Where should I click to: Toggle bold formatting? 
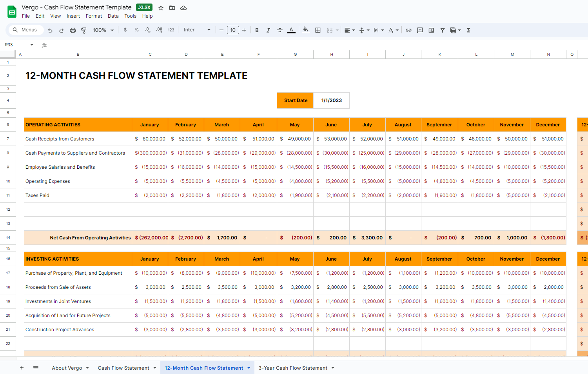[x=257, y=30]
